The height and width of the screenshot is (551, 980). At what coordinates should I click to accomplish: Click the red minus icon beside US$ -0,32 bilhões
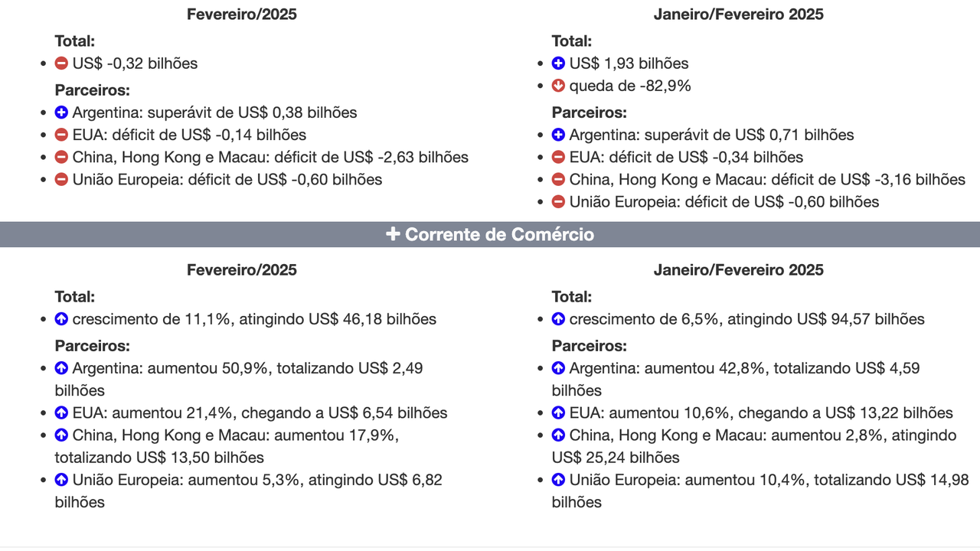click(x=62, y=64)
